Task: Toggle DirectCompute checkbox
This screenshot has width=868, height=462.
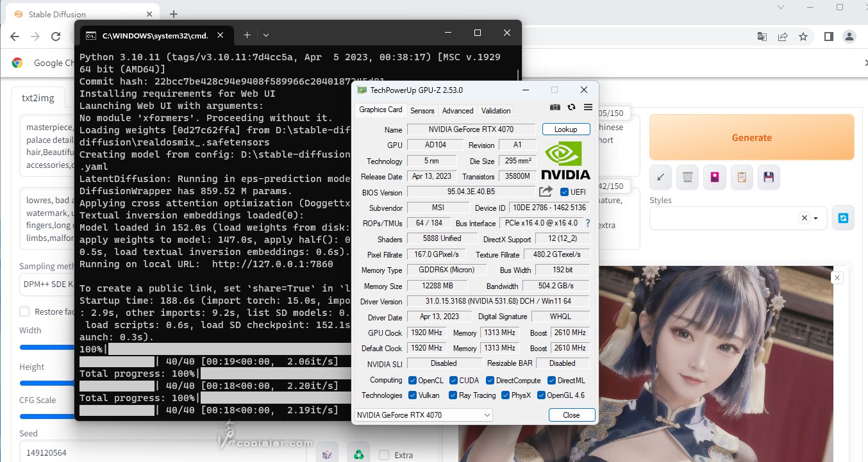Action: point(490,381)
